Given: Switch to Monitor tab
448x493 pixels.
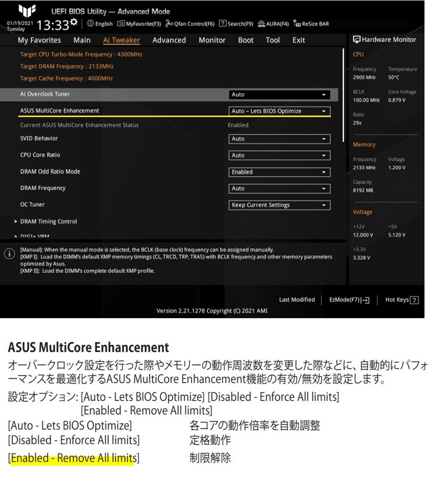Looking at the screenshot, I should pos(212,40).
